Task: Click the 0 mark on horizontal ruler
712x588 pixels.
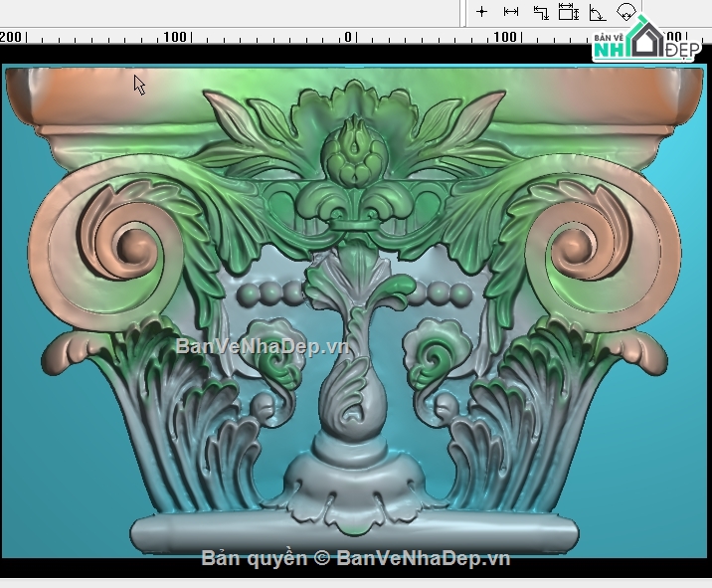Action: point(348,37)
